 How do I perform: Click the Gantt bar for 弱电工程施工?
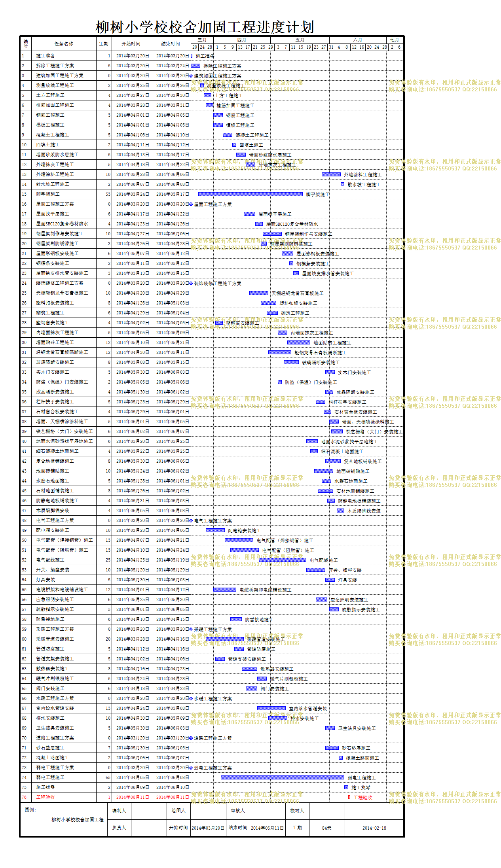(x=283, y=777)
